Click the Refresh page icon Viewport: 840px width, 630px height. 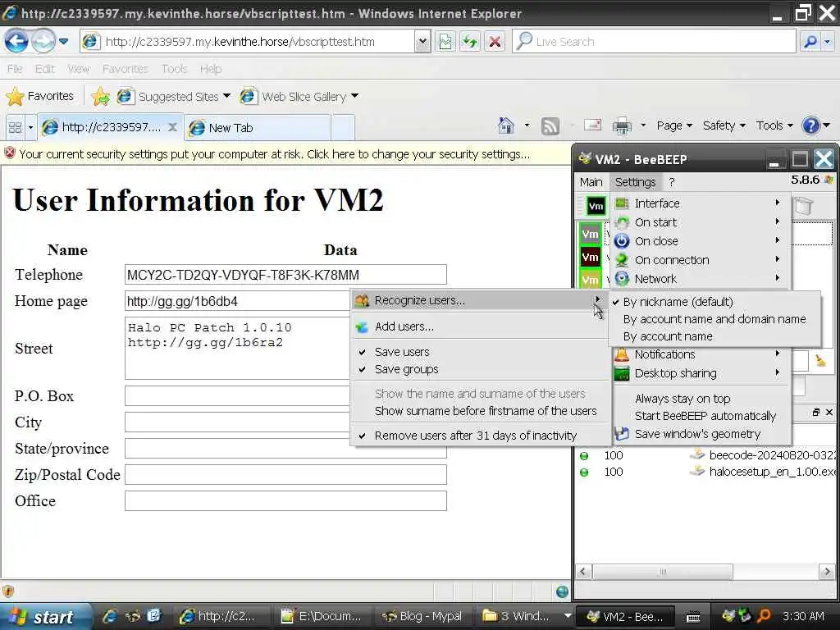(x=470, y=41)
